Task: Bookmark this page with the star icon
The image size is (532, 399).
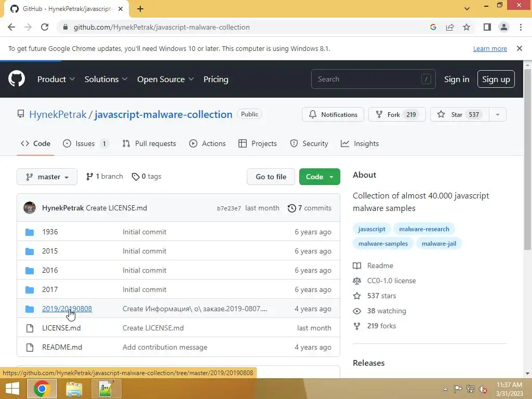Action: [x=467, y=27]
